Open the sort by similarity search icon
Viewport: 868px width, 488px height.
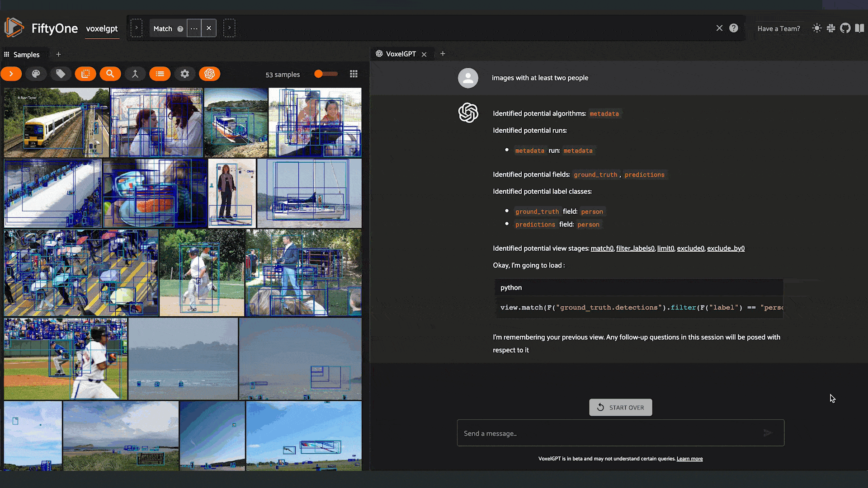pyautogui.click(x=110, y=74)
